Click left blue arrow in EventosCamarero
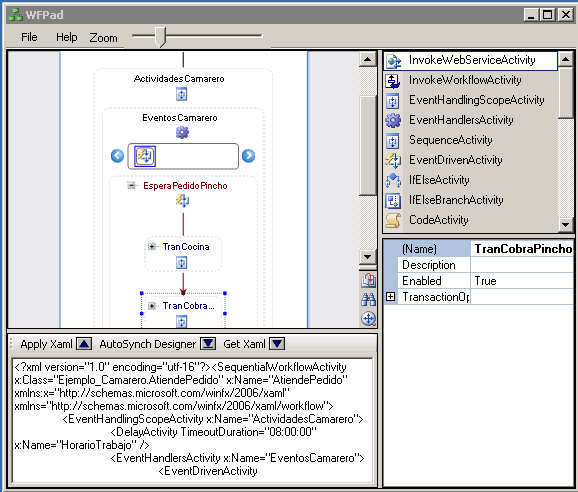Screen dimensions: 578x492 (117, 156)
